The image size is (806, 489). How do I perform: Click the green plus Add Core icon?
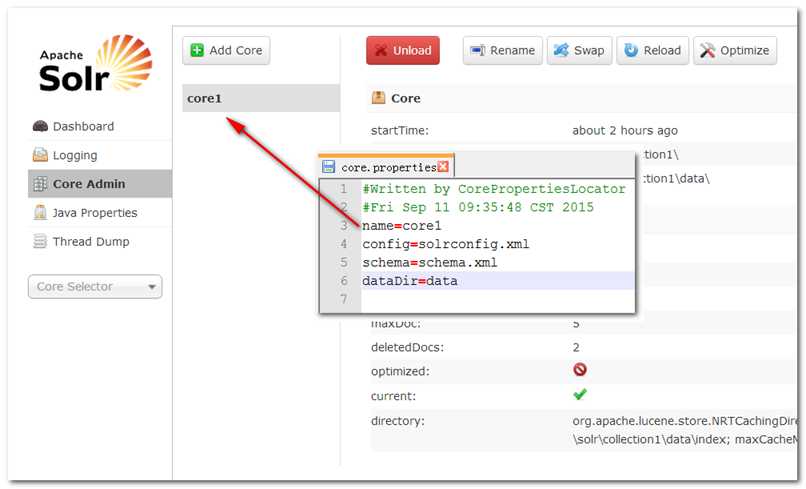coord(197,50)
